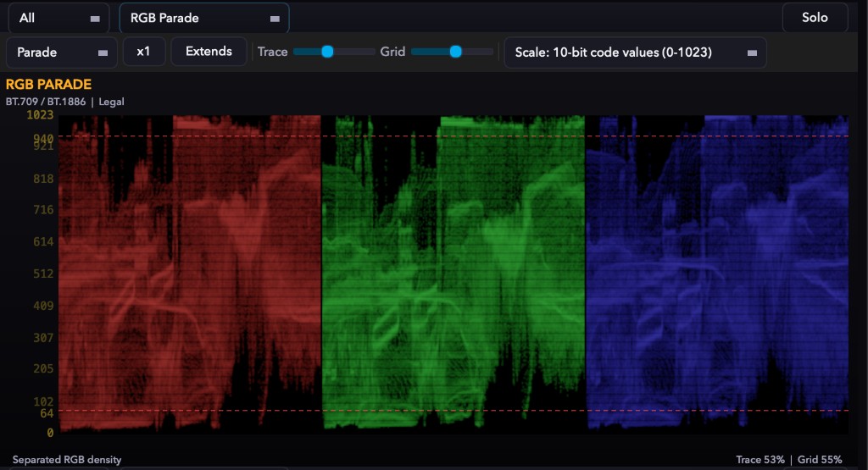The height and width of the screenshot is (470, 868).
Task: Click the RGB PARADE title
Action: coord(48,84)
